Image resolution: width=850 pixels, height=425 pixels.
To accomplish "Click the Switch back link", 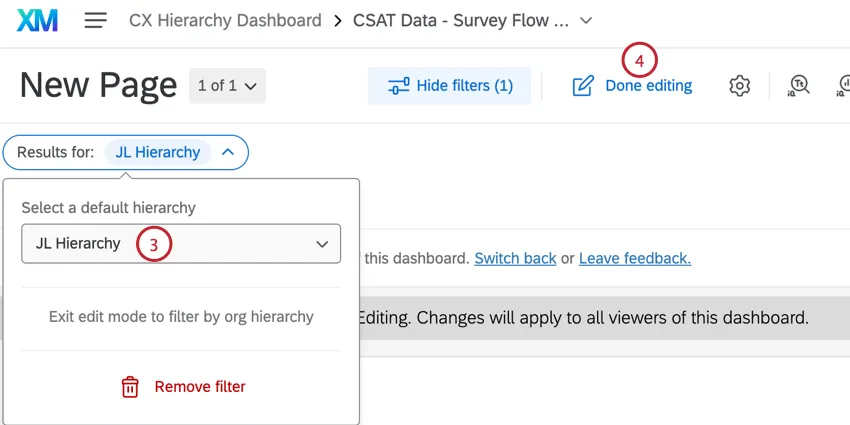I will click(x=515, y=258).
